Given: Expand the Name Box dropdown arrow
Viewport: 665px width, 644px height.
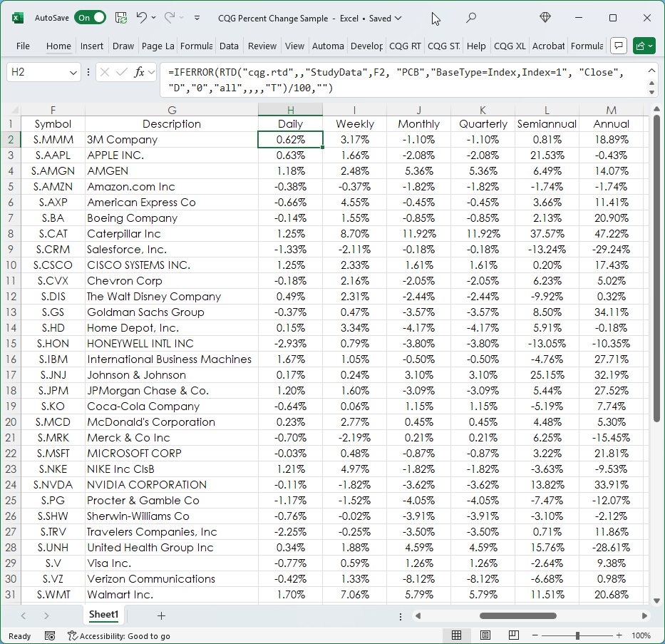Looking at the screenshot, I should pos(74,72).
